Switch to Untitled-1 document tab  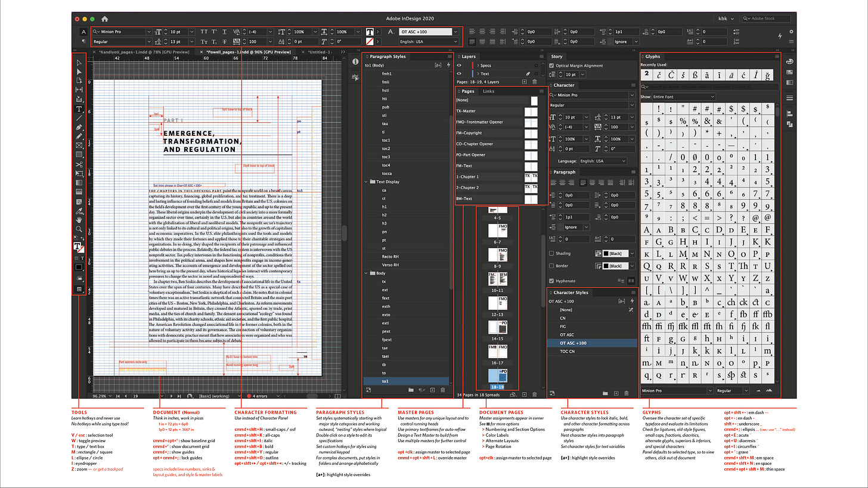pos(321,52)
